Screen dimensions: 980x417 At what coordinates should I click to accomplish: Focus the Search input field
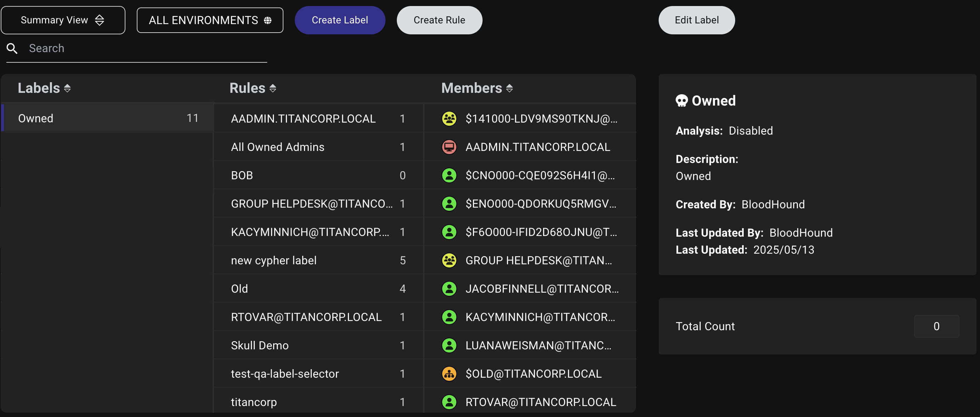(146, 48)
